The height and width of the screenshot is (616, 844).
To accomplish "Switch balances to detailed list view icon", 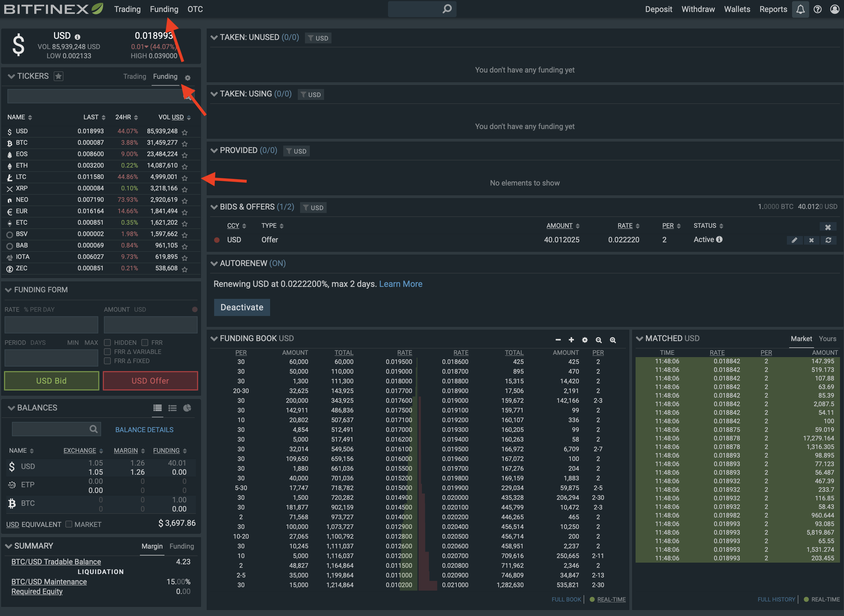I will click(x=157, y=408).
